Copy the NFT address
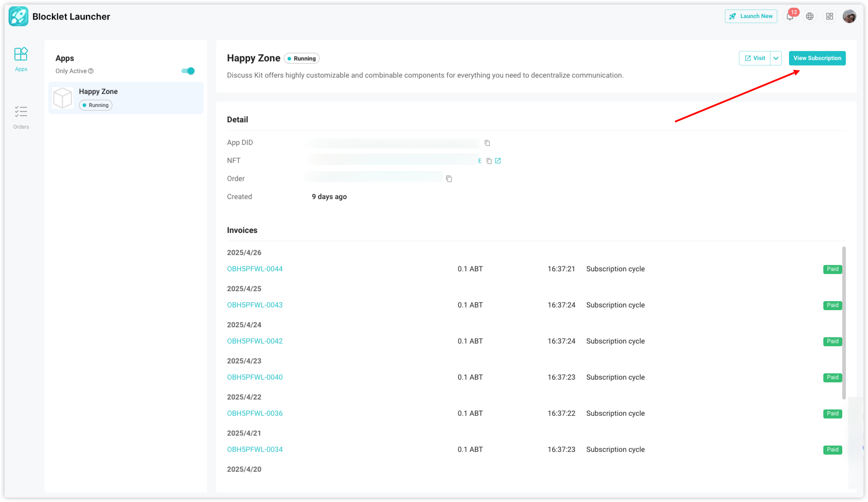 pos(489,161)
